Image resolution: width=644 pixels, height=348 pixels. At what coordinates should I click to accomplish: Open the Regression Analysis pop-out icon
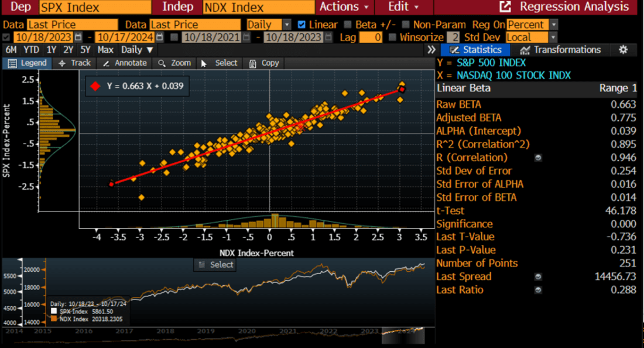pos(505,6)
